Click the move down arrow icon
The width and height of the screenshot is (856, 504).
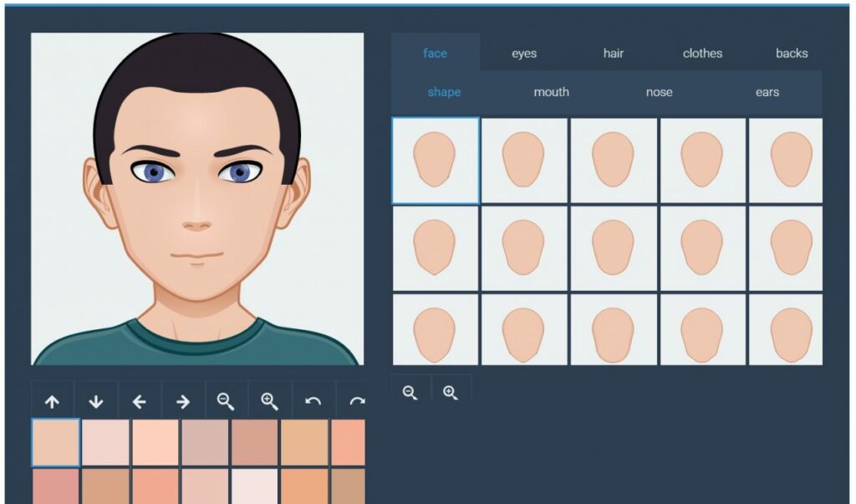[x=97, y=400]
